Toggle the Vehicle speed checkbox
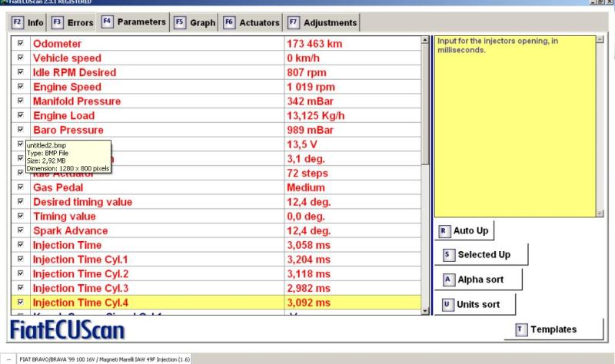 20,58
